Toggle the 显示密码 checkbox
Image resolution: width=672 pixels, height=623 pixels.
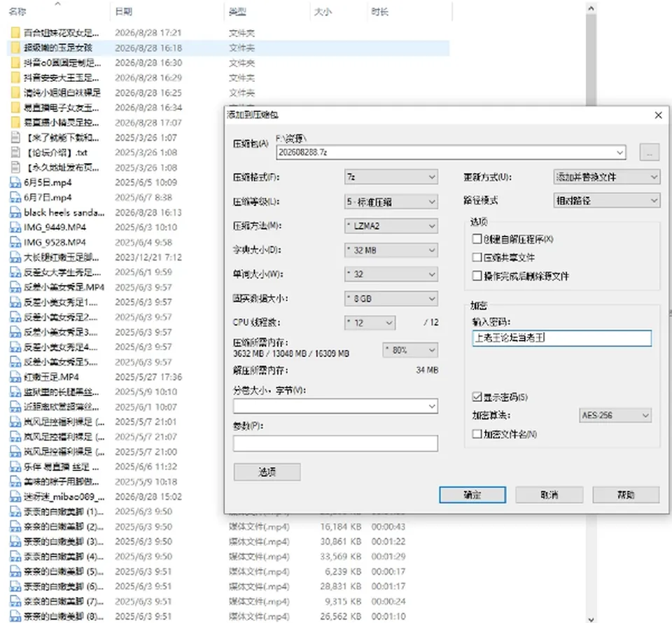477,397
